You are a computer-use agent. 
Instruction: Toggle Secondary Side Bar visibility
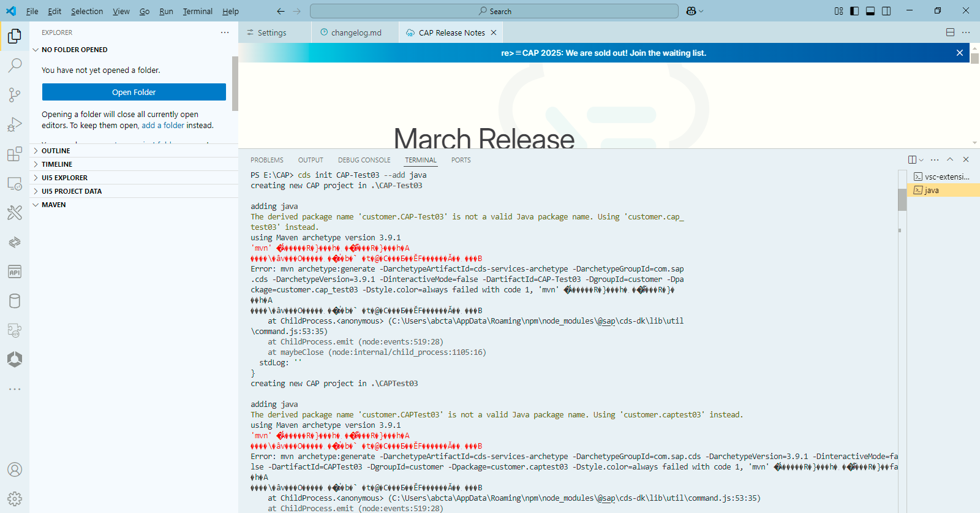(886, 11)
